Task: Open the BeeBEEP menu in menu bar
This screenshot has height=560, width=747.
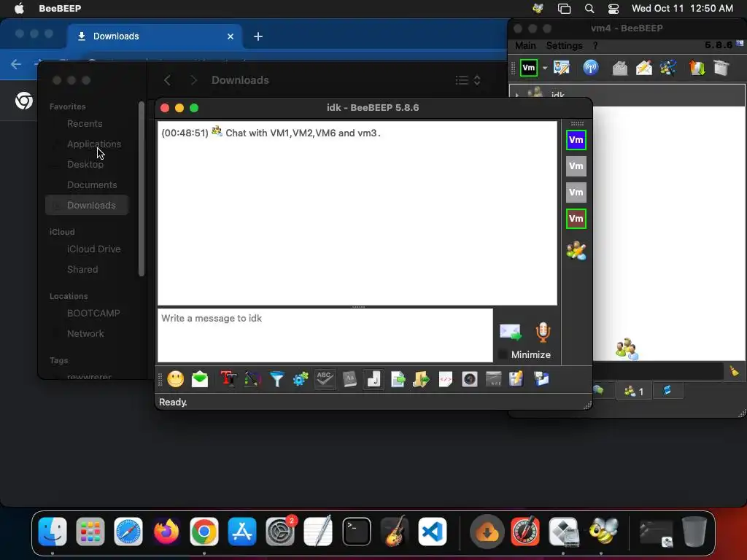Action: tap(60, 8)
